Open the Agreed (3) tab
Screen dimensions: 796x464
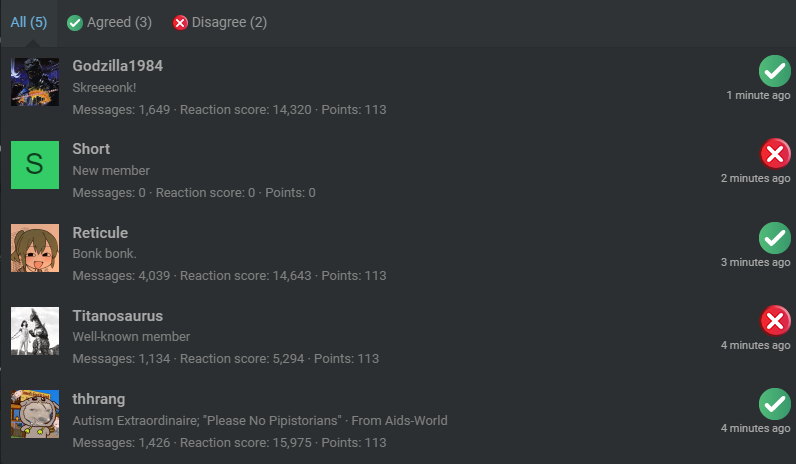pyautogui.click(x=109, y=22)
